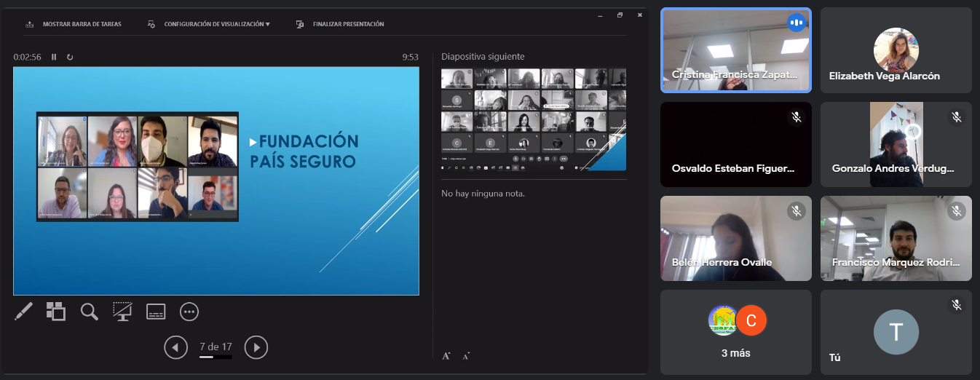This screenshot has height=380, width=980.
Task: Show all slides grid view
Action: coord(56,312)
